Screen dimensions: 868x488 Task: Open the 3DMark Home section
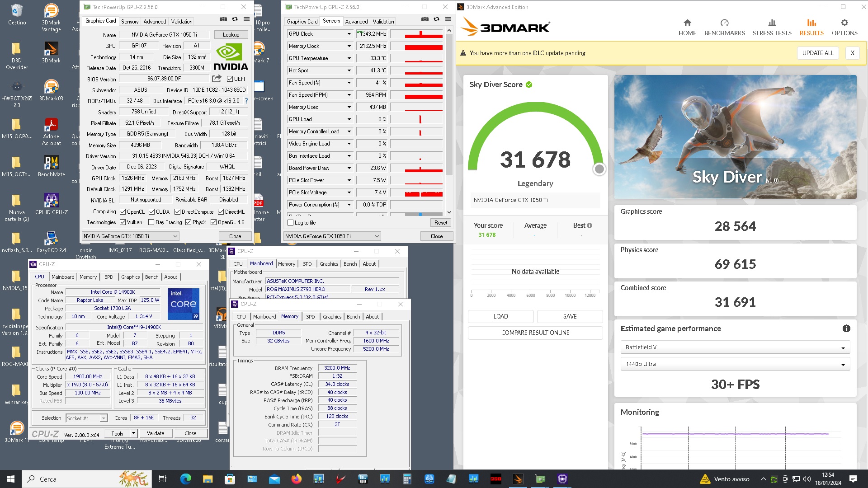pyautogui.click(x=687, y=28)
